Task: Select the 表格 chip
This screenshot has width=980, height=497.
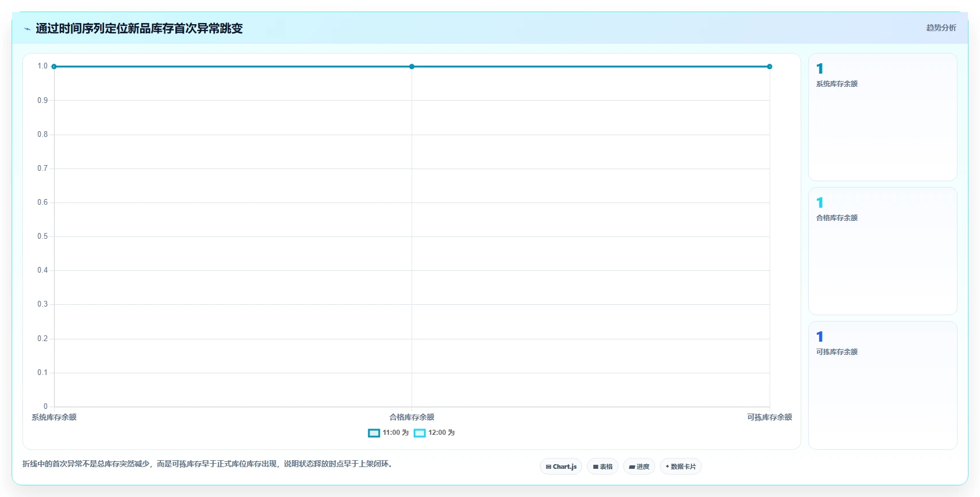Action: click(602, 467)
